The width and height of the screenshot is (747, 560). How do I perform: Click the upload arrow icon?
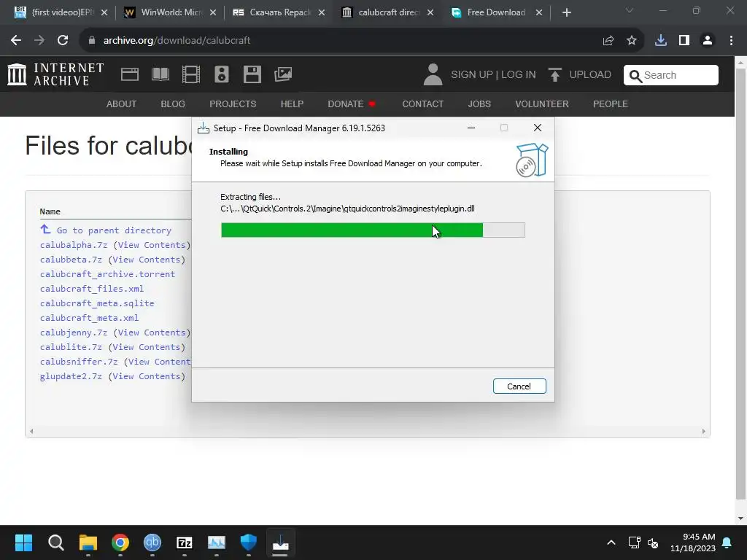(554, 75)
